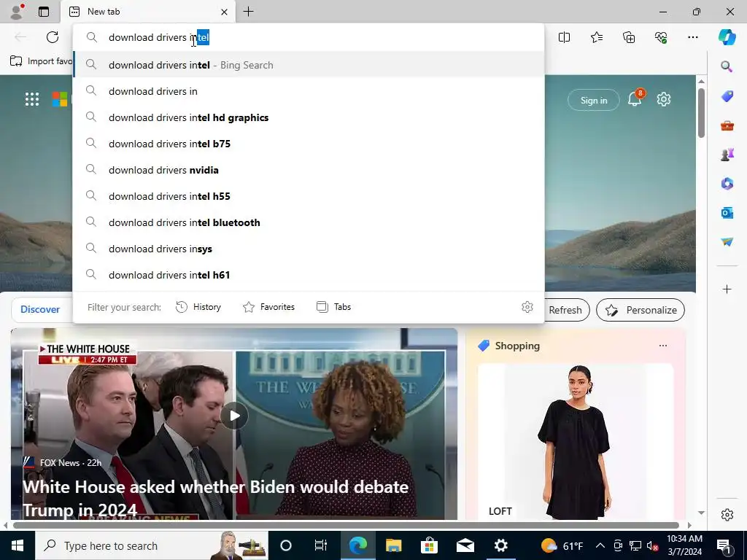Image resolution: width=747 pixels, height=560 pixels.
Task: Click the Personalize button
Action: point(640,310)
